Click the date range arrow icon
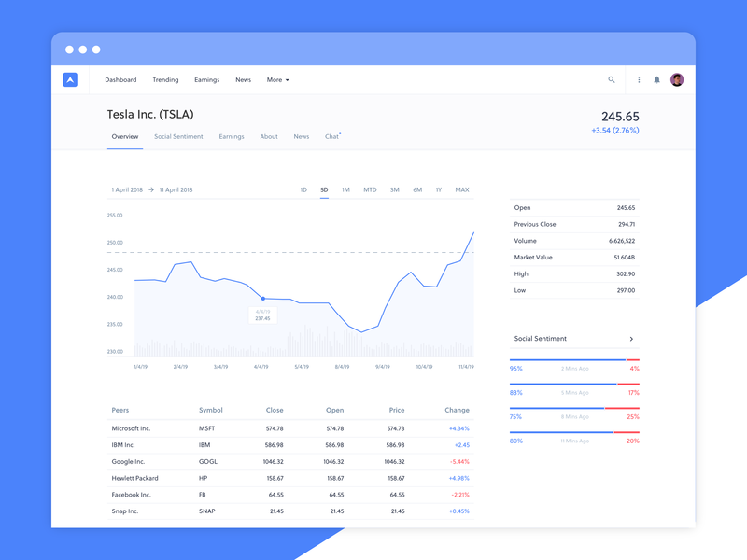This screenshot has height=560, width=747. coord(151,189)
